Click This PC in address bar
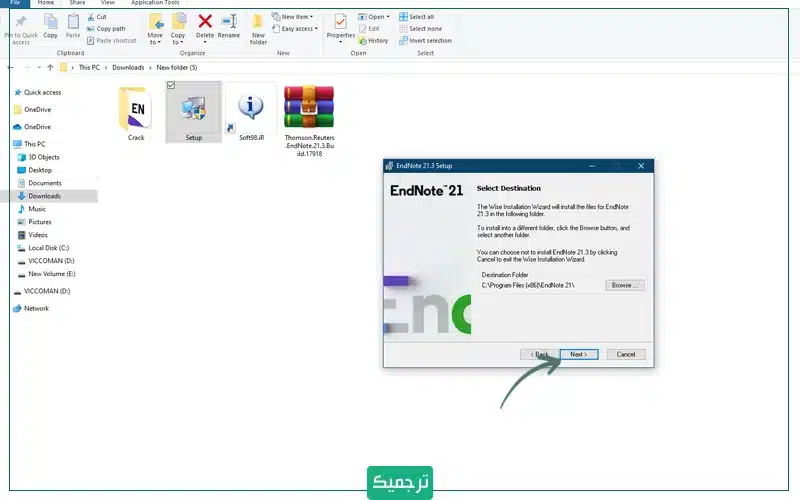This screenshot has width=800, height=500. [89, 67]
